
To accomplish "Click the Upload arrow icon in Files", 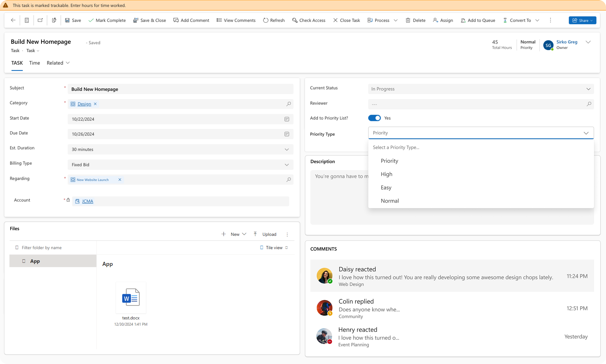I will click(255, 234).
